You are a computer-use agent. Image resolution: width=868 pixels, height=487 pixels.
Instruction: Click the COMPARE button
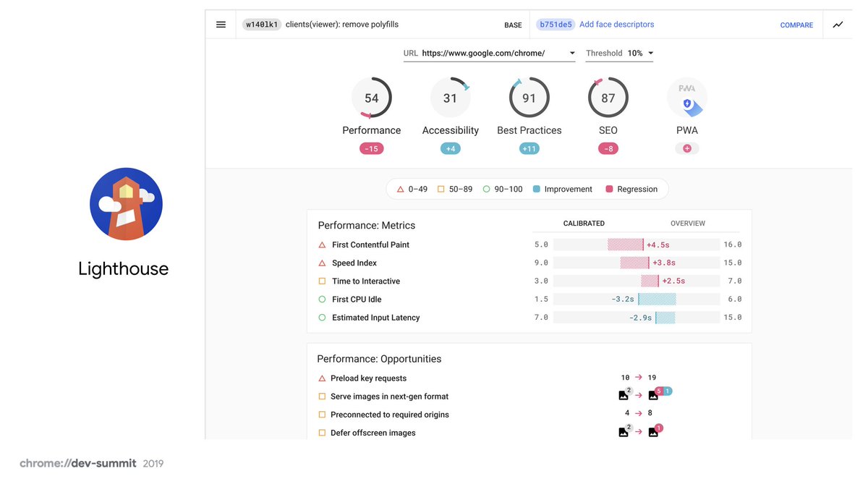(796, 25)
